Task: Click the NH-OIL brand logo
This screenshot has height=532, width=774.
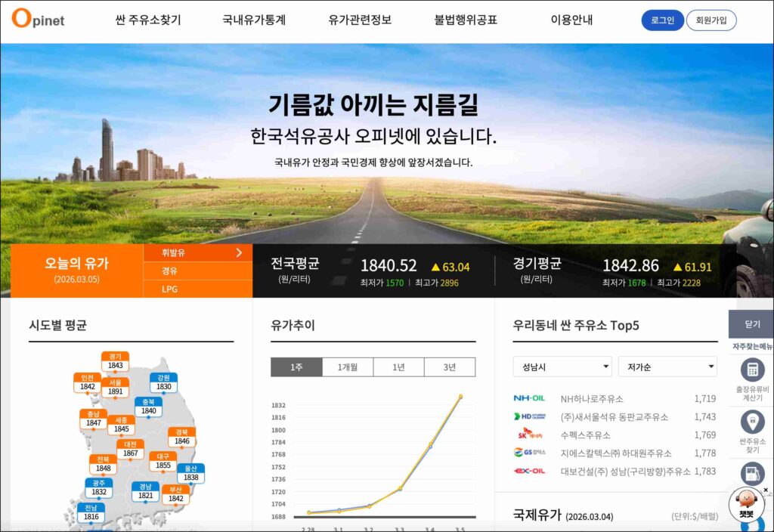Action: pyautogui.click(x=529, y=398)
